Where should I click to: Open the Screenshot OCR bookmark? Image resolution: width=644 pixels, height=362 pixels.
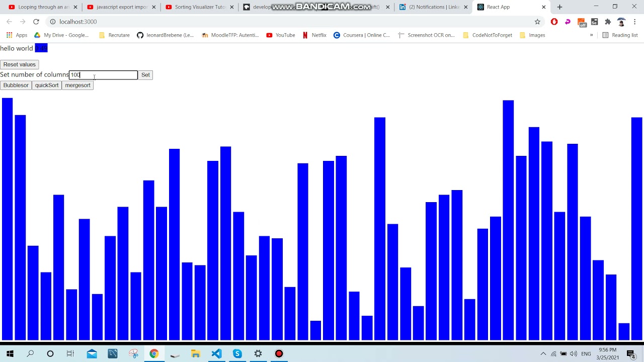[426, 35]
